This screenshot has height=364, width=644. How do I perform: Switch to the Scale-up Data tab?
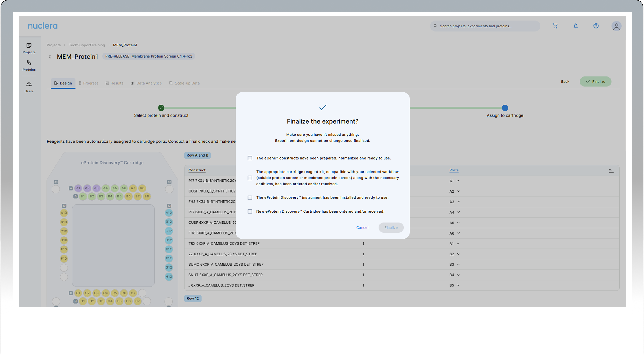184,83
